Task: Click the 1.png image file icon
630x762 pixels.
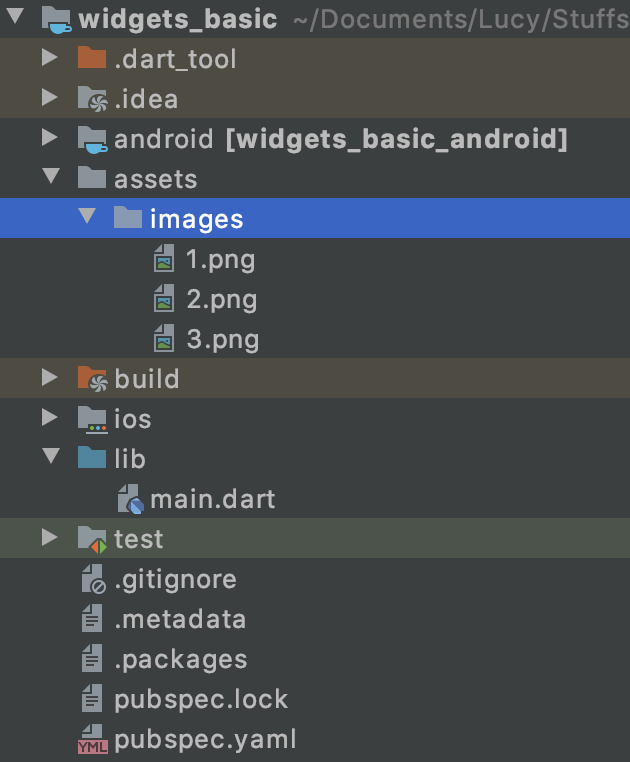Action: pos(164,260)
